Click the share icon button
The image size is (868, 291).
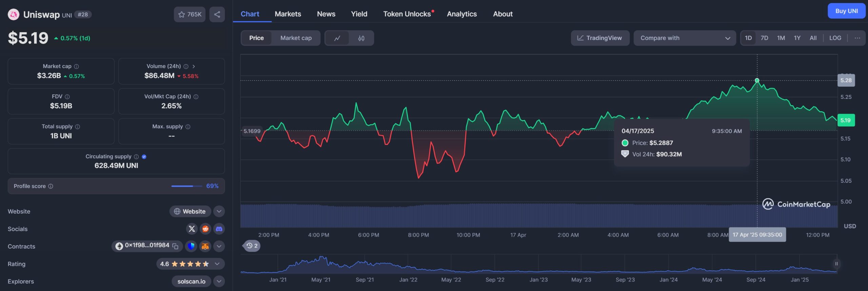click(x=217, y=14)
